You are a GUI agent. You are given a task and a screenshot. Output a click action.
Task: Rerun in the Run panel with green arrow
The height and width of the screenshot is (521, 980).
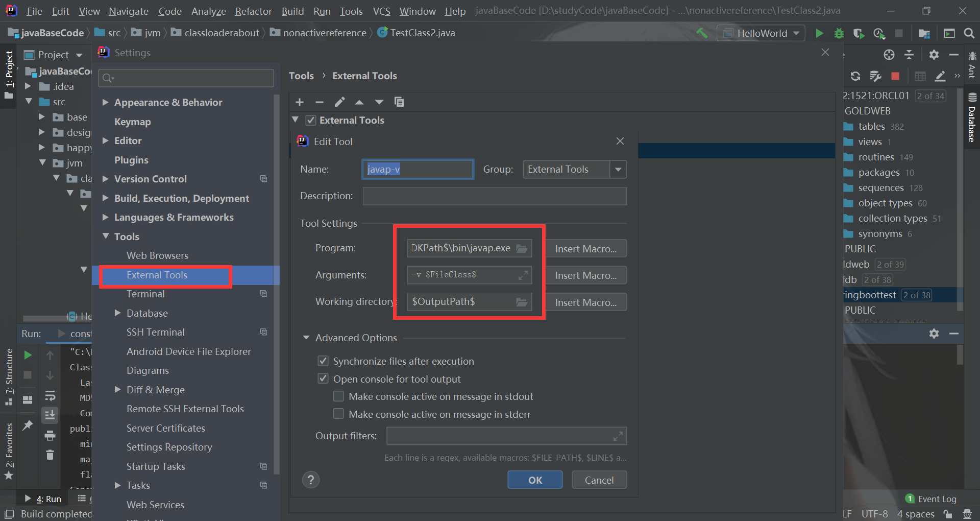(28, 355)
